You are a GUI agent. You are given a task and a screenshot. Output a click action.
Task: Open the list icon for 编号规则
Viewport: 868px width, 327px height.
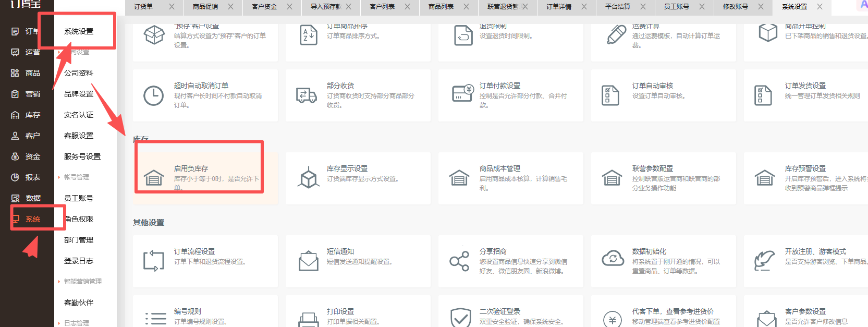(x=155, y=318)
